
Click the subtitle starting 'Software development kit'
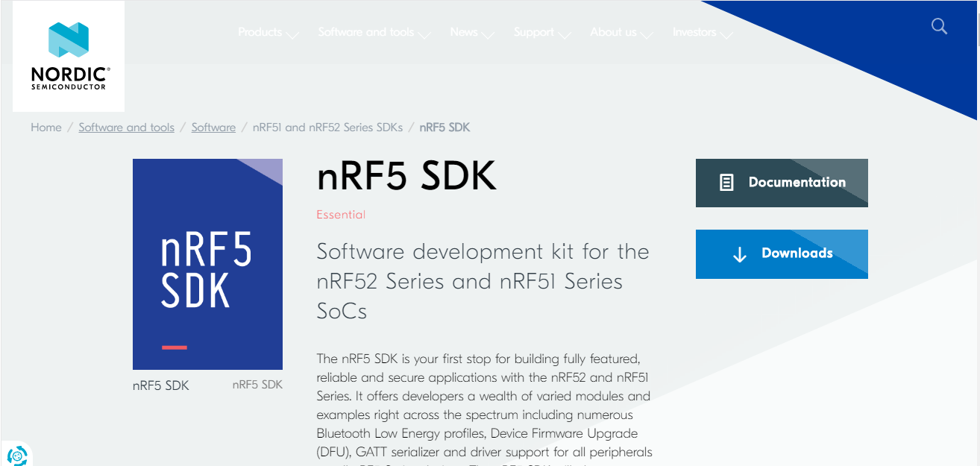tap(483, 281)
